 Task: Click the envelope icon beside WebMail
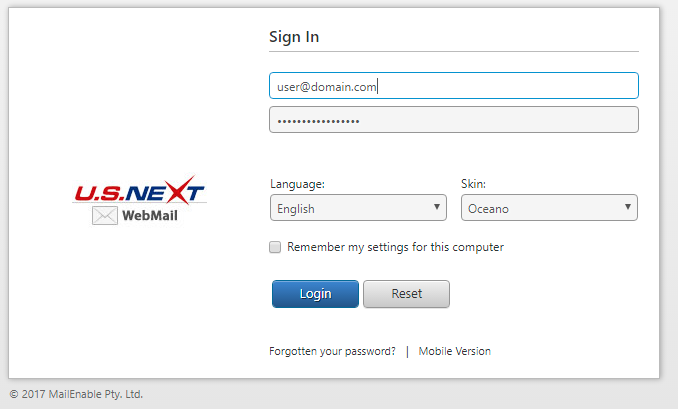click(x=105, y=215)
